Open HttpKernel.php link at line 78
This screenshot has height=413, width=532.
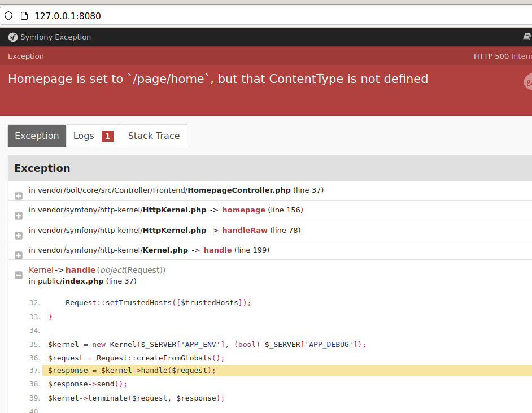coord(175,230)
